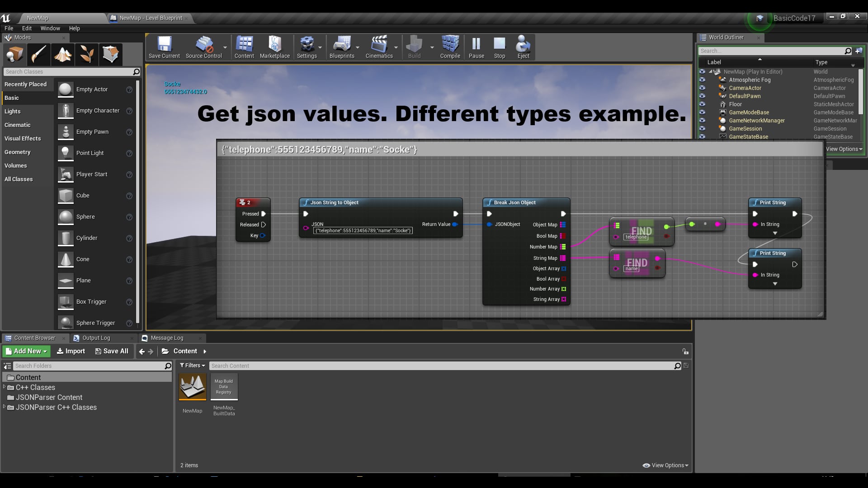Select the Cone shape icon
The width and height of the screenshot is (868, 488).
pos(66,259)
